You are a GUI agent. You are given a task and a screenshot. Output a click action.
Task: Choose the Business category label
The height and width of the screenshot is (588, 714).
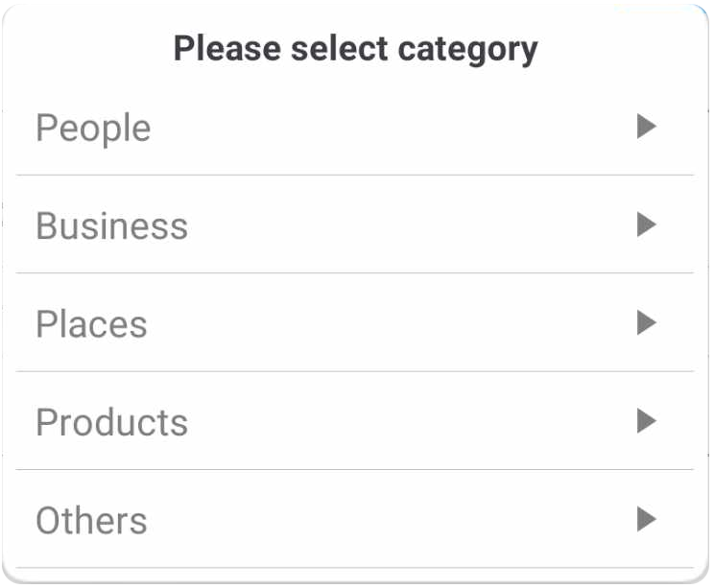(111, 226)
